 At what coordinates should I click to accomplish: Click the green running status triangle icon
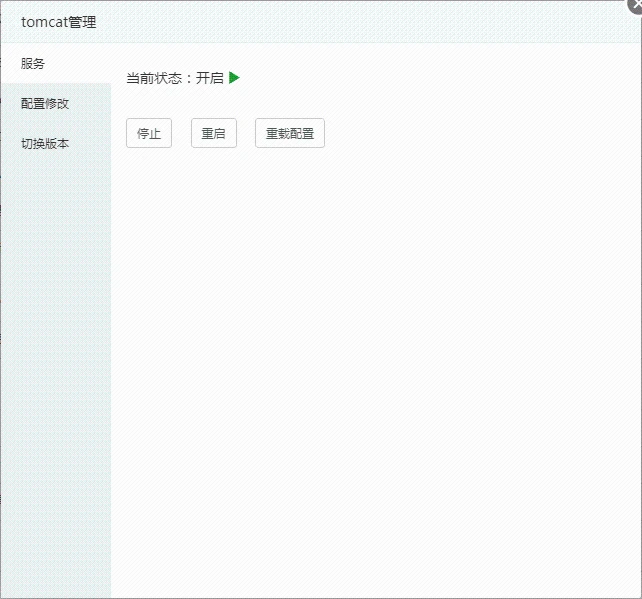pos(234,77)
